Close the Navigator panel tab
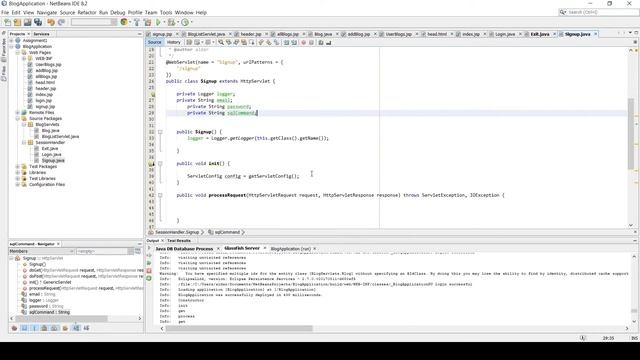640x360 pixels. point(58,244)
